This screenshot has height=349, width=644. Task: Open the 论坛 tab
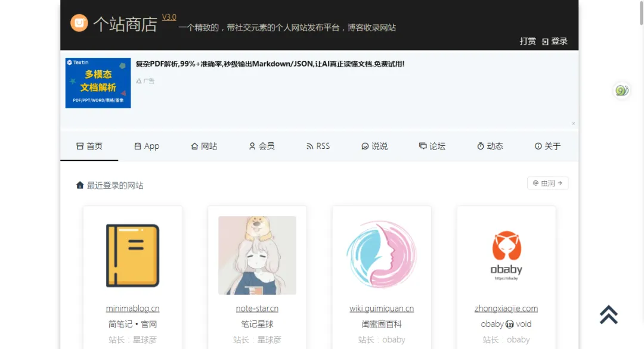click(432, 146)
